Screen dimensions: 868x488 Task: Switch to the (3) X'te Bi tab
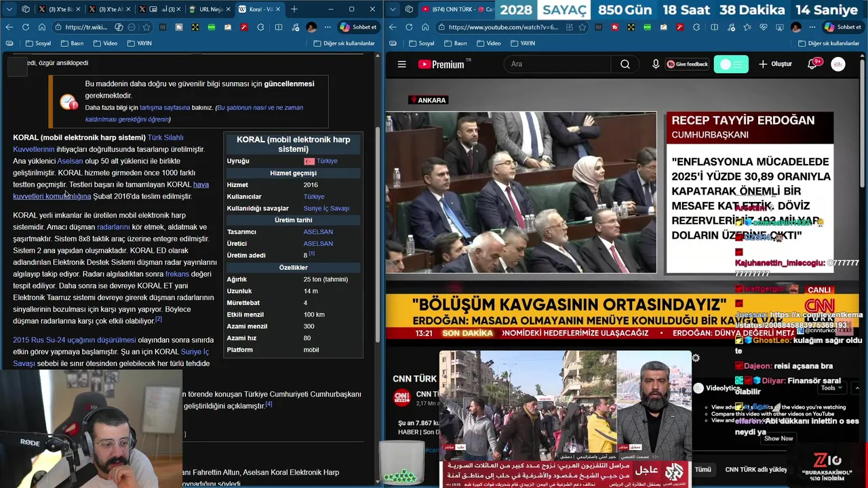[59, 9]
